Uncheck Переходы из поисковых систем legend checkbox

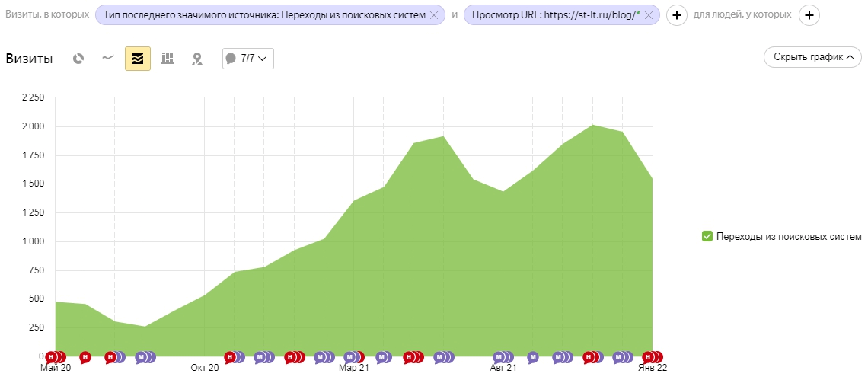click(707, 237)
